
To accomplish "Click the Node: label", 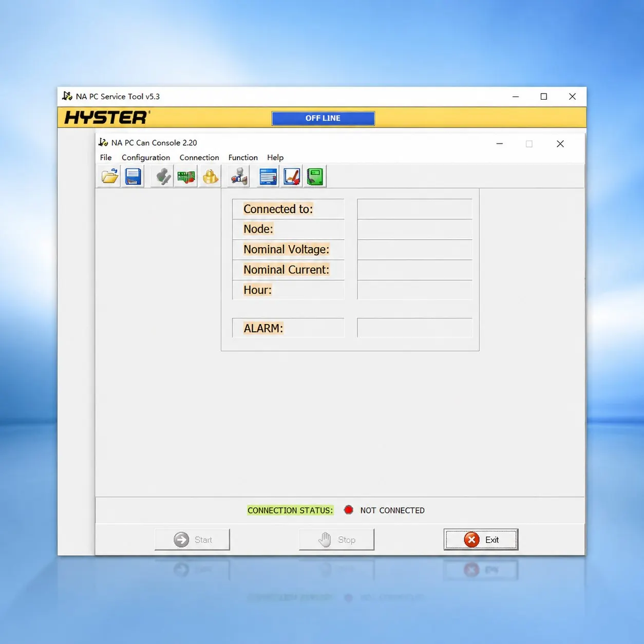I will click(x=258, y=229).
